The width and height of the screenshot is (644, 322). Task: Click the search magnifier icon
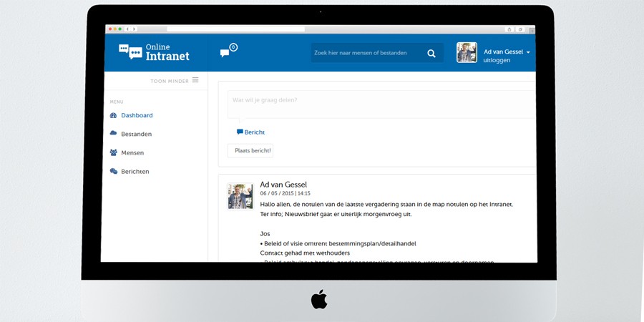[431, 54]
